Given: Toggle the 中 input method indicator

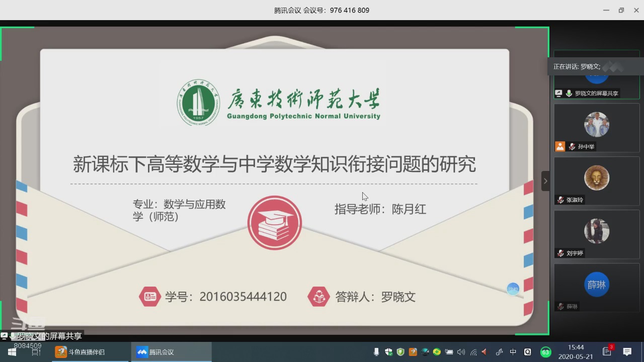Looking at the screenshot, I should 513,352.
